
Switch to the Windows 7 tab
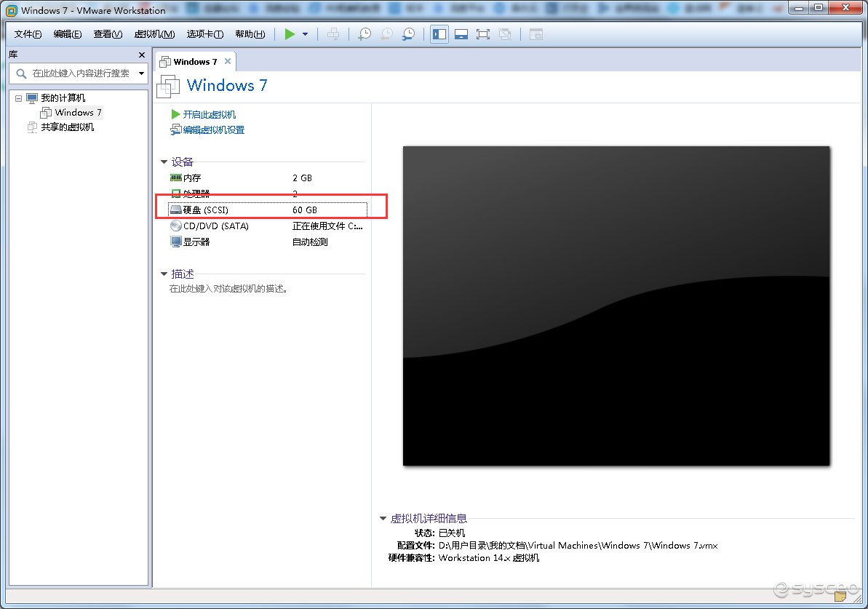tap(195, 61)
